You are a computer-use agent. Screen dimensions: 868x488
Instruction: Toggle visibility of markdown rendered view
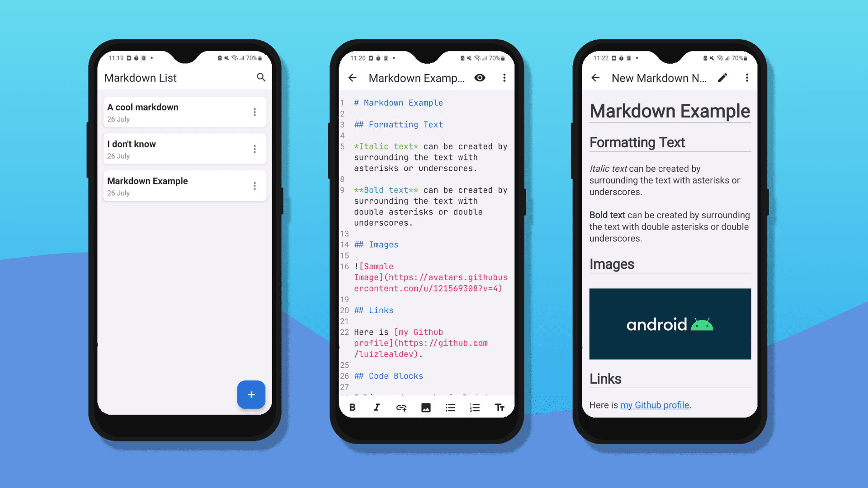pos(480,77)
